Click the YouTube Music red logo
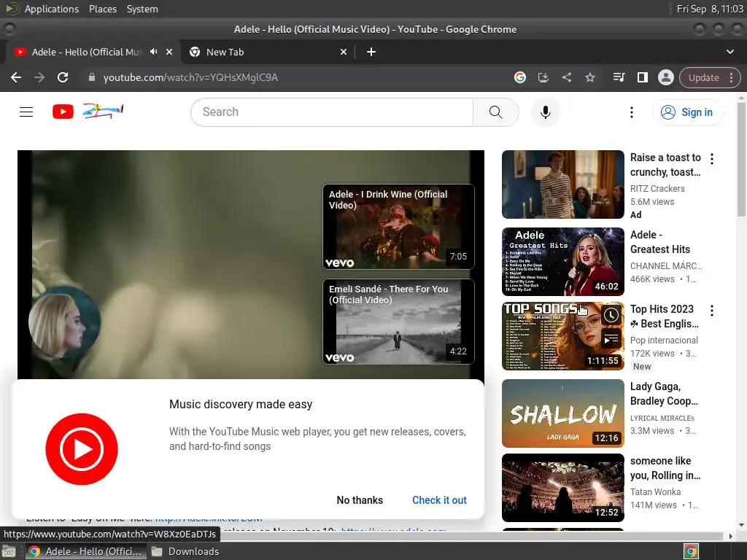The width and height of the screenshot is (747, 560). [x=82, y=449]
